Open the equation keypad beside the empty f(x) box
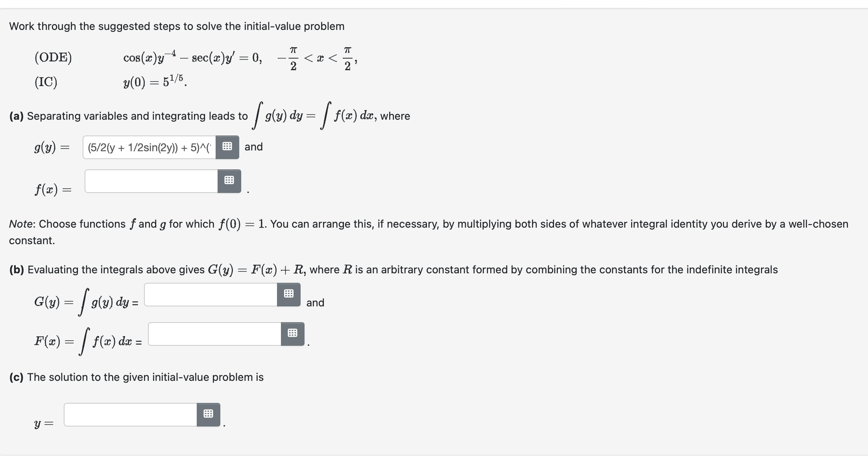The image size is (868, 460). (x=229, y=180)
